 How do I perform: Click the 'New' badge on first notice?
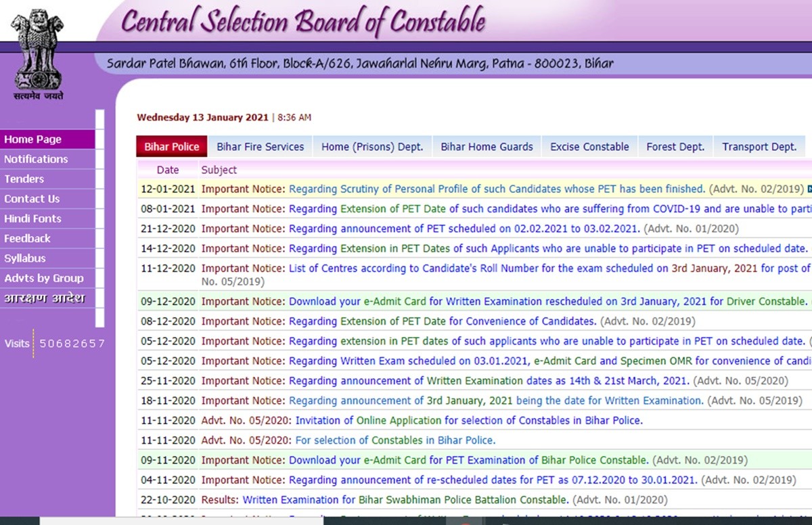coord(809,189)
